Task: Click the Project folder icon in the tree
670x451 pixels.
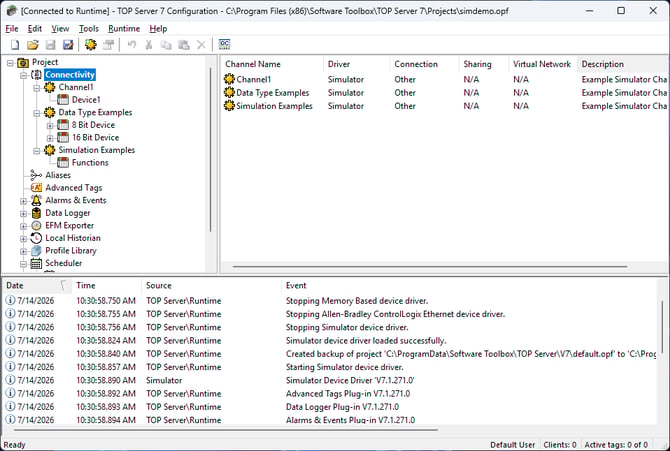Action: click(x=23, y=62)
